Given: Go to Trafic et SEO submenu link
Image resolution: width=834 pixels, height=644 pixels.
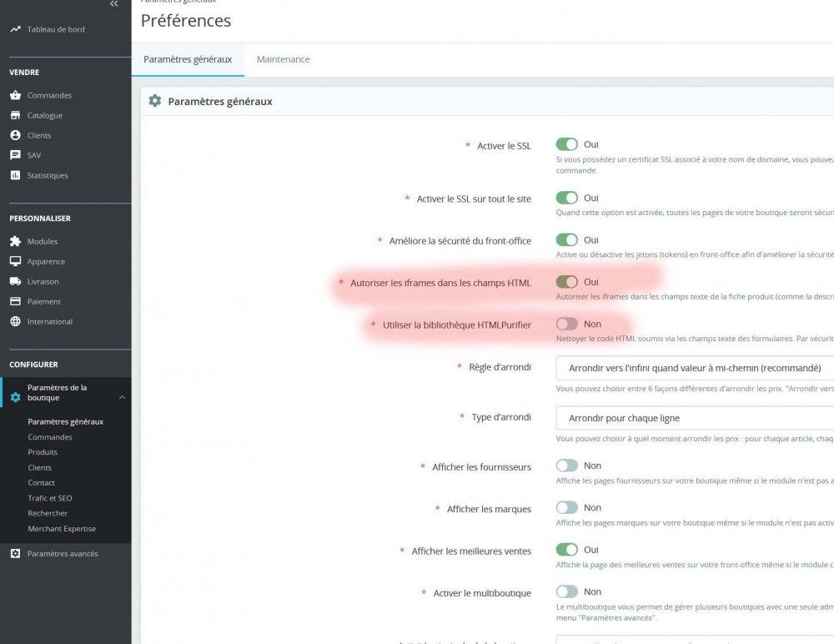Looking at the screenshot, I should tap(50, 498).
